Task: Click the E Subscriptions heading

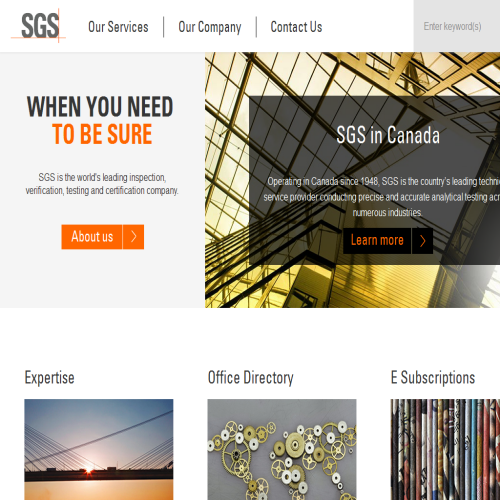Action: 433,378
